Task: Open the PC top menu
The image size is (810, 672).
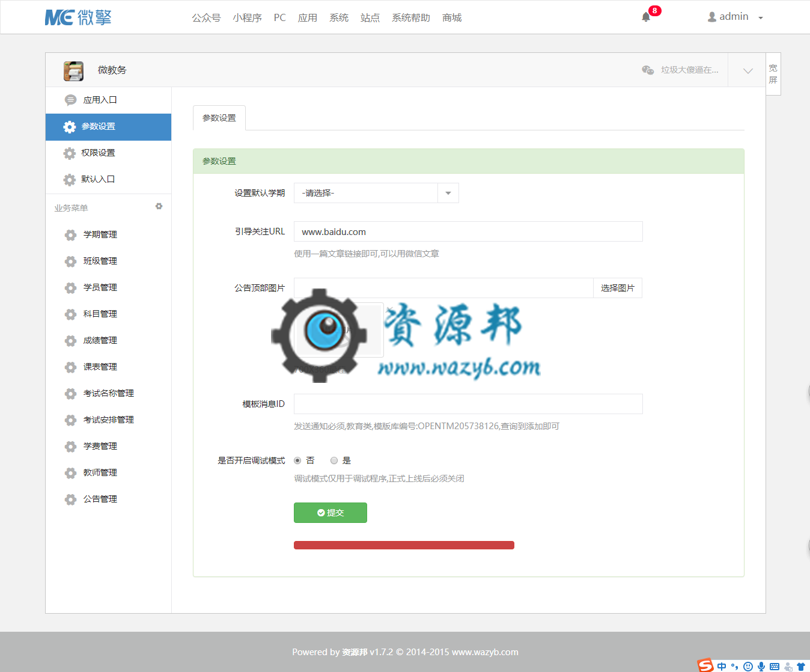Action: coord(280,17)
